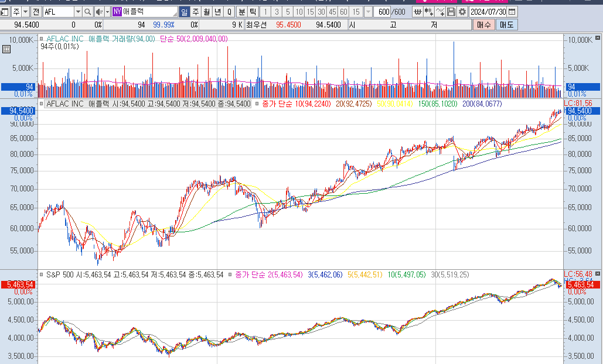
Task: Select the 년 yearly period tab
Action: pos(218,12)
